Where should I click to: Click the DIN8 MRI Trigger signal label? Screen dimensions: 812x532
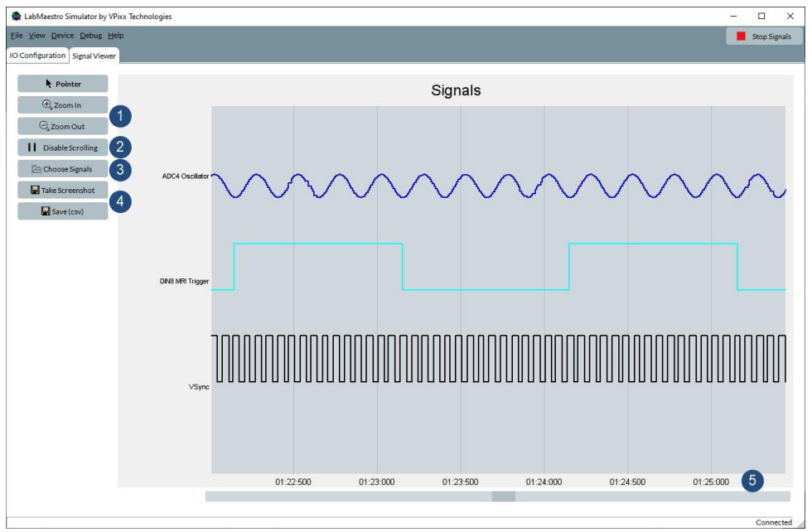tap(184, 282)
